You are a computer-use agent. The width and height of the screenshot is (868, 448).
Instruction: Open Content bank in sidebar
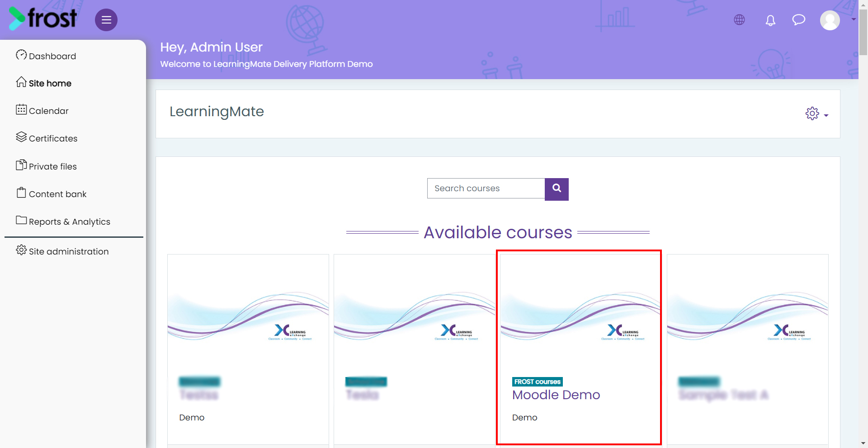(x=52, y=193)
